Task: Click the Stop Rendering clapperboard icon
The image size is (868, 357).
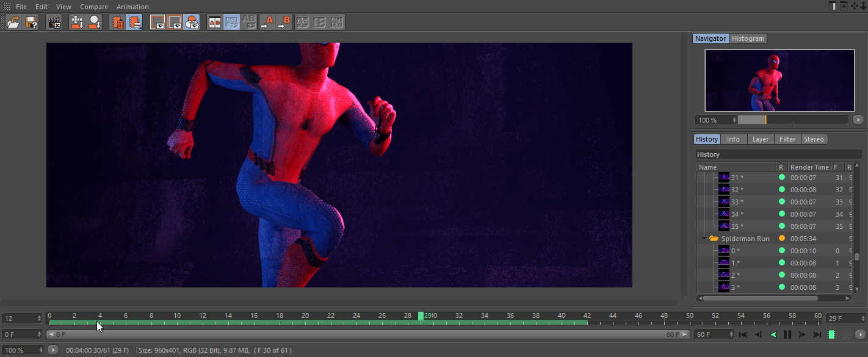Action: pos(54,23)
